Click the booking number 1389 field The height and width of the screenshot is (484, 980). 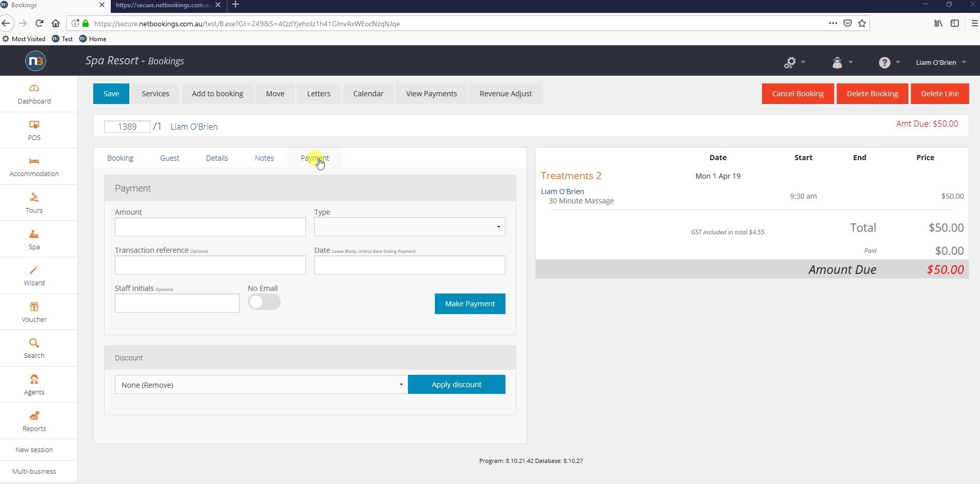[x=127, y=127]
